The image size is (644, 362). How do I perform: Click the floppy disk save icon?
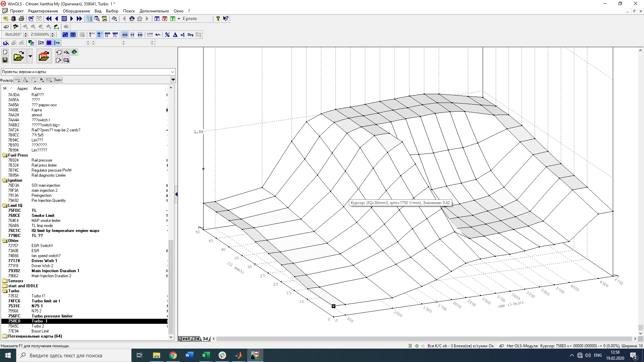coord(5,60)
